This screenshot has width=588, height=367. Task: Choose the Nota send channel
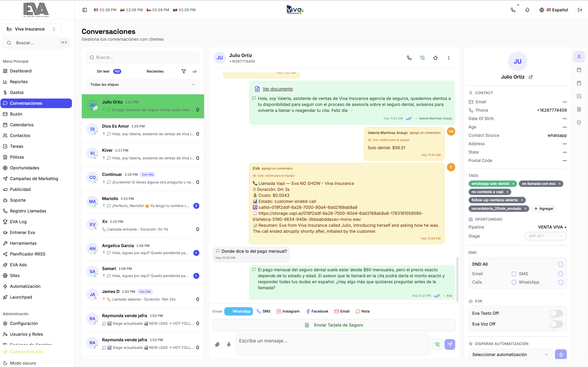[362, 311]
